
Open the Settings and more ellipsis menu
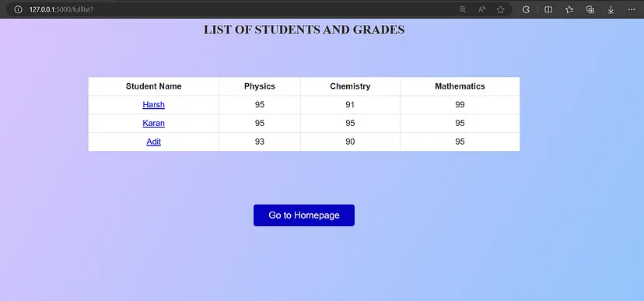pyautogui.click(x=632, y=9)
